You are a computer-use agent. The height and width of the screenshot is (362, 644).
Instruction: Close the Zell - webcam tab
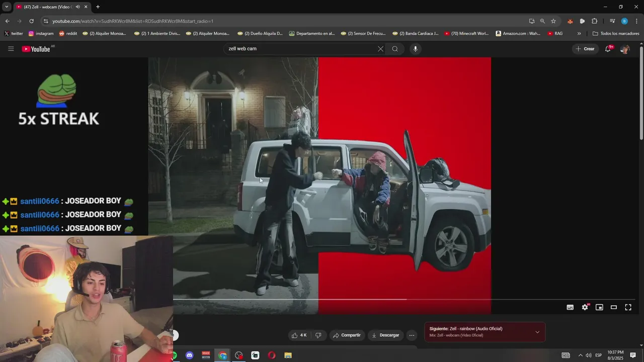(x=86, y=7)
